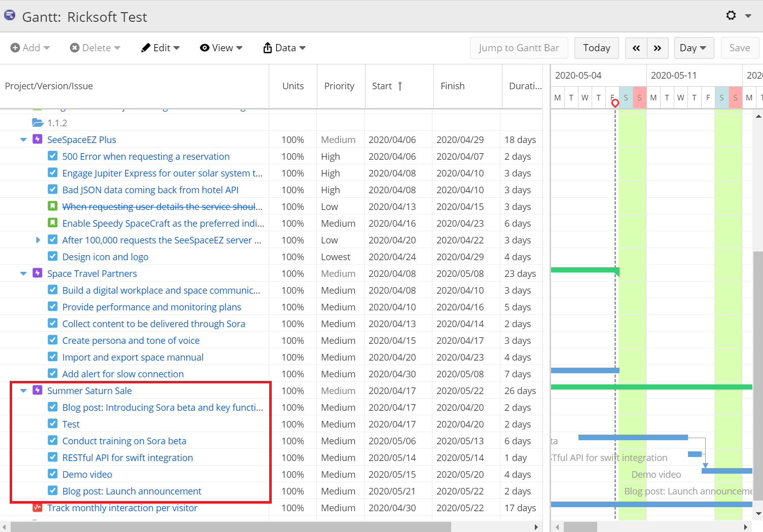Collapse the Summer Saturn Sale epic
This screenshot has width=763, height=532.
(23, 391)
